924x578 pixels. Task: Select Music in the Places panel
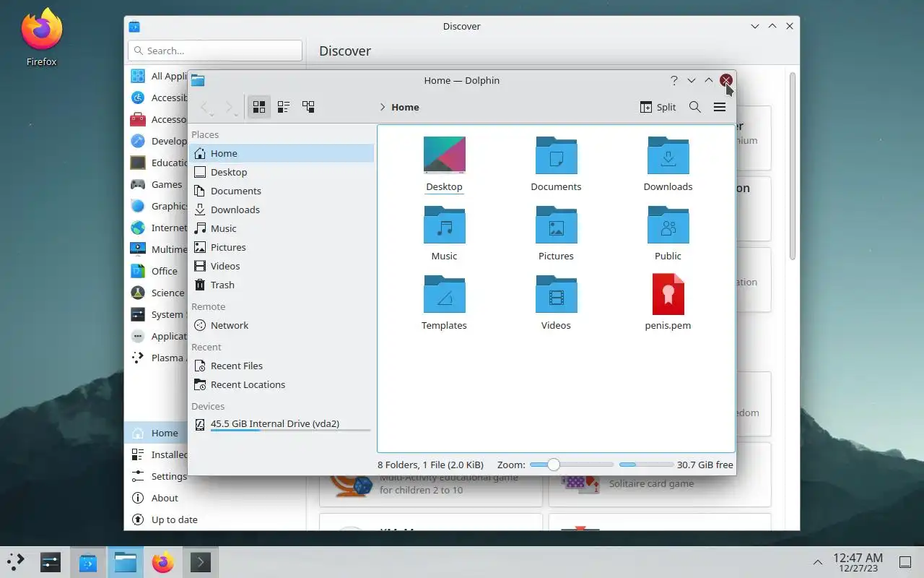pos(282,228)
